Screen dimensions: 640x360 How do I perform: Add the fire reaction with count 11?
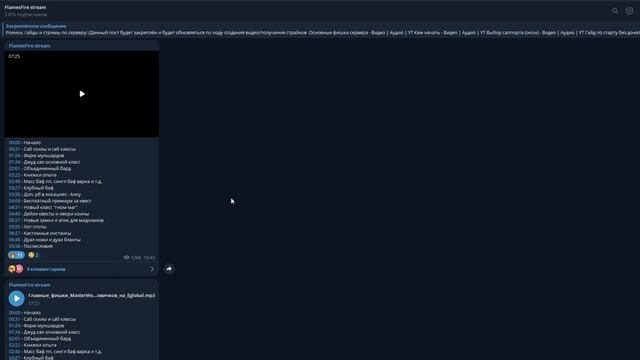coord(16,255)
